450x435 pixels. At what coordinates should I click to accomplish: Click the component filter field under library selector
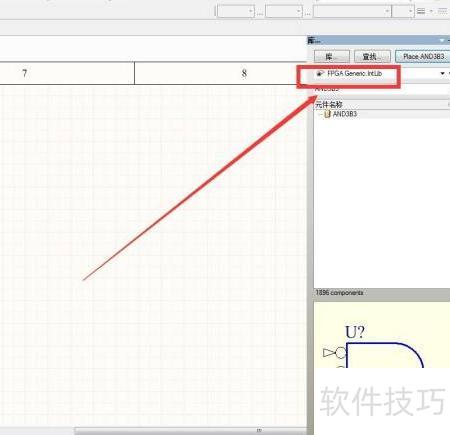coord(382,89)
